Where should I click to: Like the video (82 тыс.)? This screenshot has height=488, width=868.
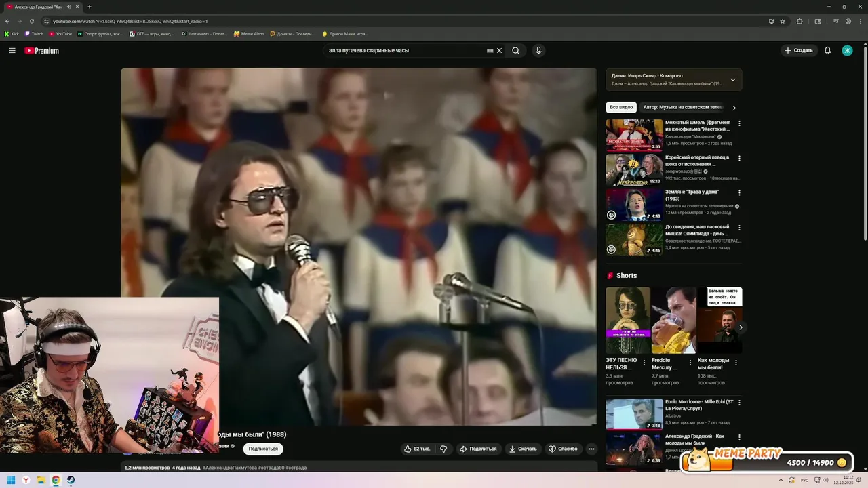(417, 449)
